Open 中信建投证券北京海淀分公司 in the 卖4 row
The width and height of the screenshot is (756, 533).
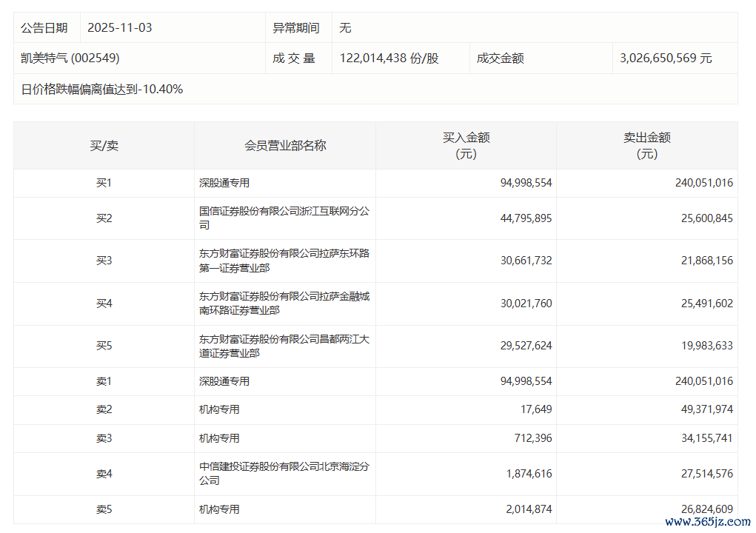click(x=284, y=474)
